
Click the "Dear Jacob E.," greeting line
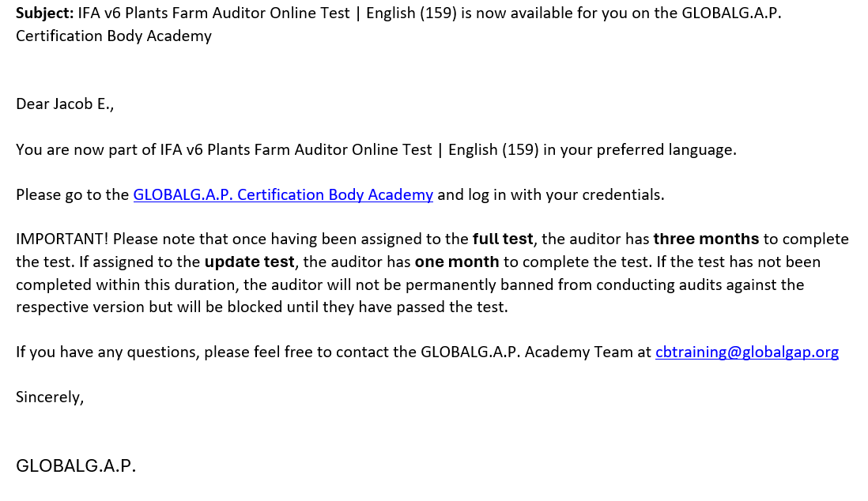coord(65,104)
